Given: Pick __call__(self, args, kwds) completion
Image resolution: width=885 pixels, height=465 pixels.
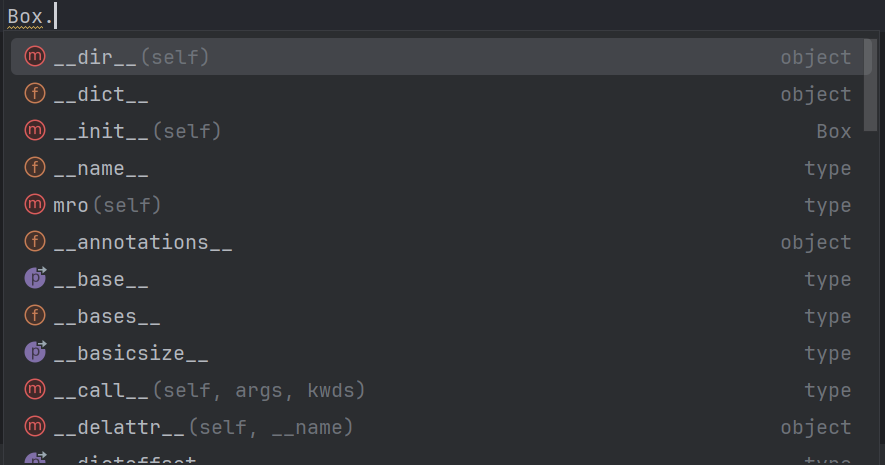Looking at the screenshot, I should tap(209, 390).
